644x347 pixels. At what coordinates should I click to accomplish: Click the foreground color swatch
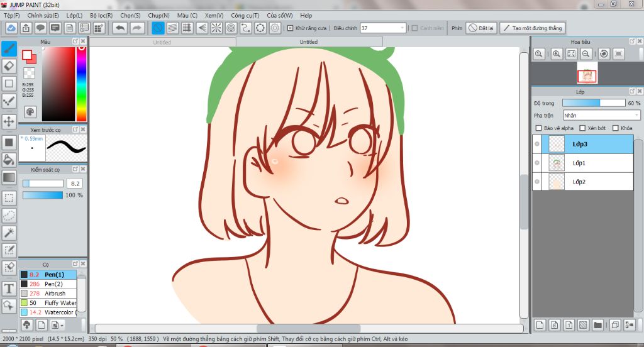click(27, 55)
